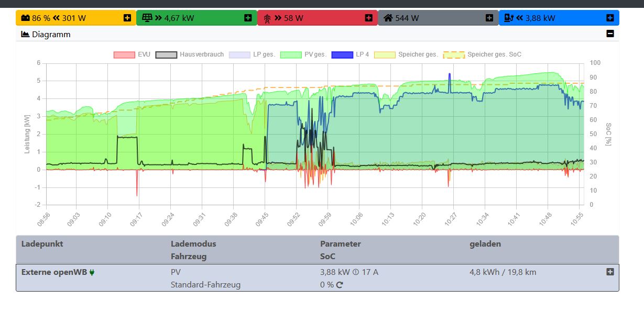Click the Speicher ges. SoC legend entry

tap(482, 54)
